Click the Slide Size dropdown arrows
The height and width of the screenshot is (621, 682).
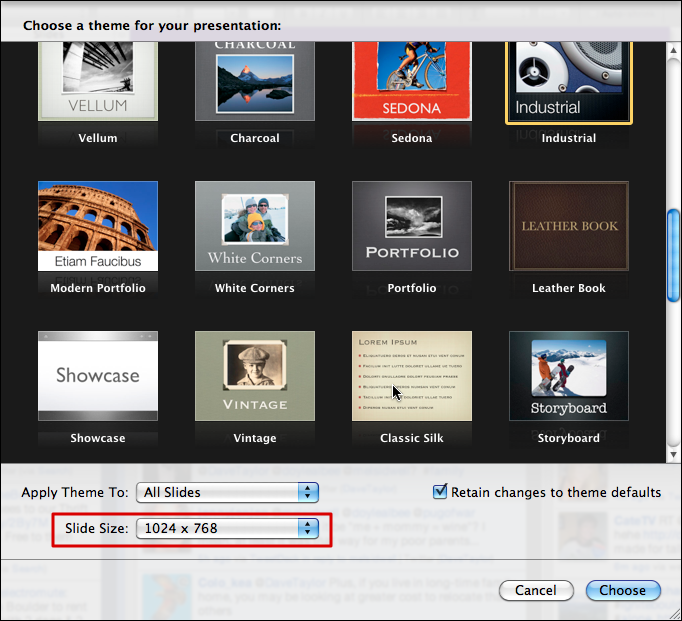click(x=308, y=527)
